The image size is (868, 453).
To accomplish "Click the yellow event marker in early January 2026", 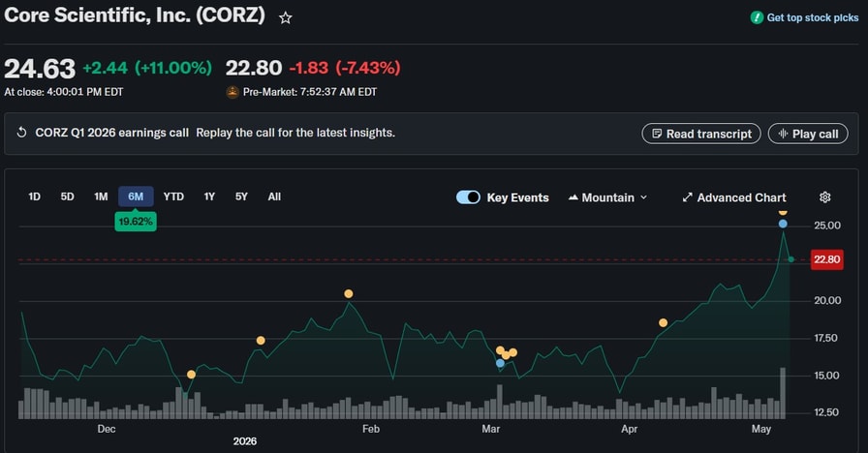I will (x=261, y=341).
